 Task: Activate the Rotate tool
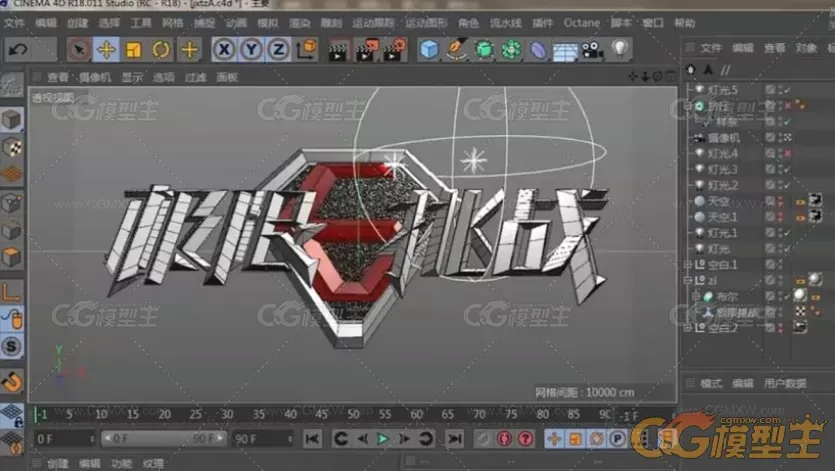coord(161,50)
